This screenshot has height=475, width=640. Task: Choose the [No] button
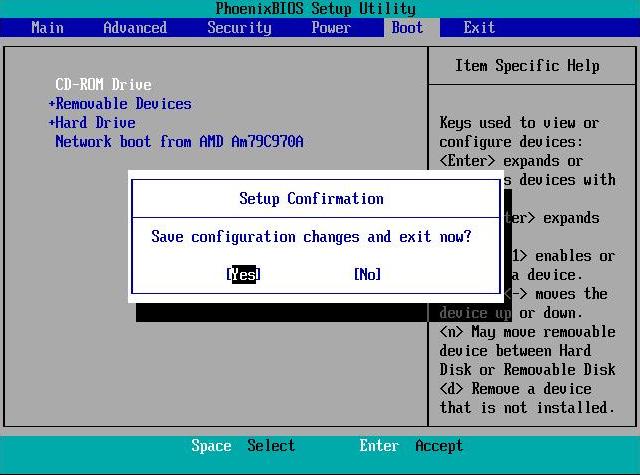point(367,274)
